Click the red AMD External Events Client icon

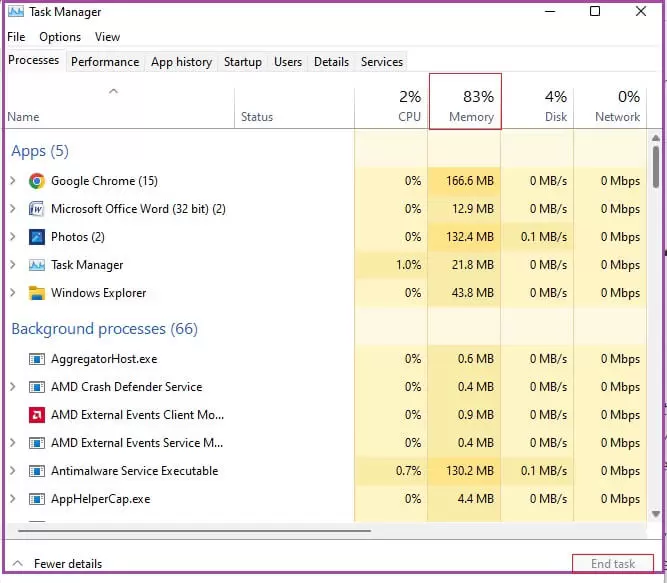[x=37, y=415]
